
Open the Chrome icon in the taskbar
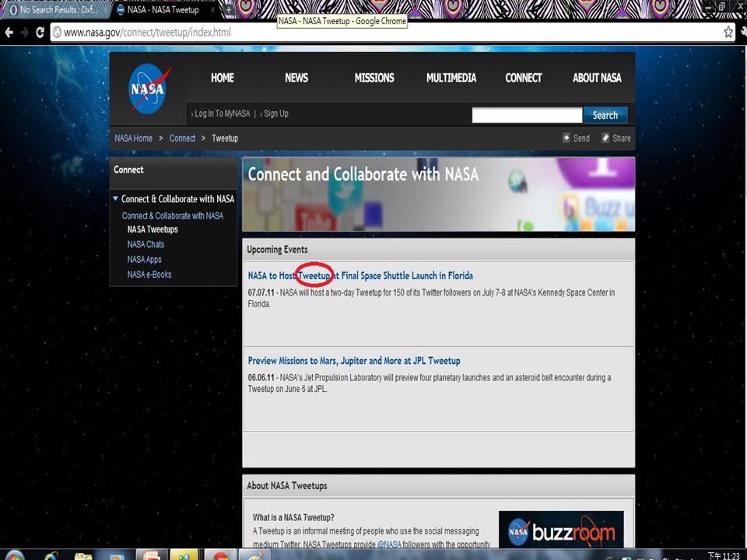click(x=220, y=555)
